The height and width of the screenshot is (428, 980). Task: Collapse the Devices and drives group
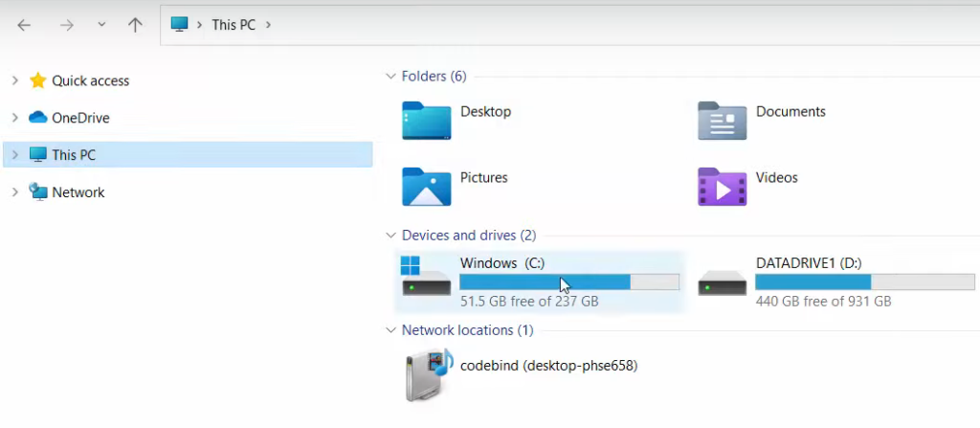pyautogui.click(x=390, y=236)
